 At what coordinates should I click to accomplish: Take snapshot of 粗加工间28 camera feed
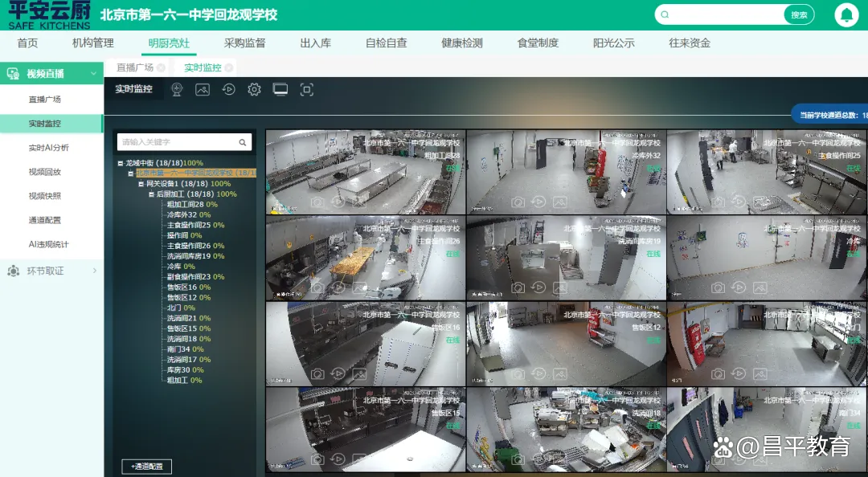[x=318, y=202]
